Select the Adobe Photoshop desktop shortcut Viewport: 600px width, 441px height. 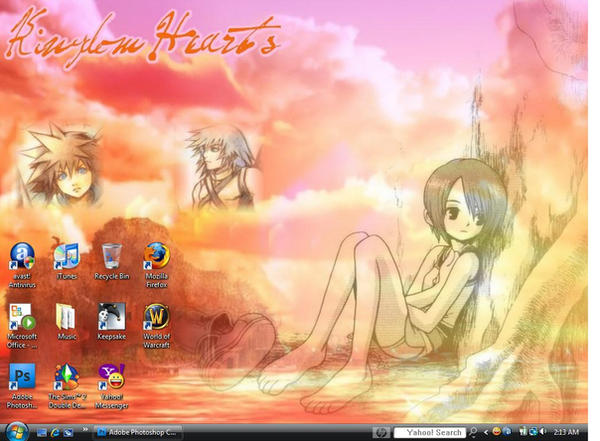coord(22,386)
